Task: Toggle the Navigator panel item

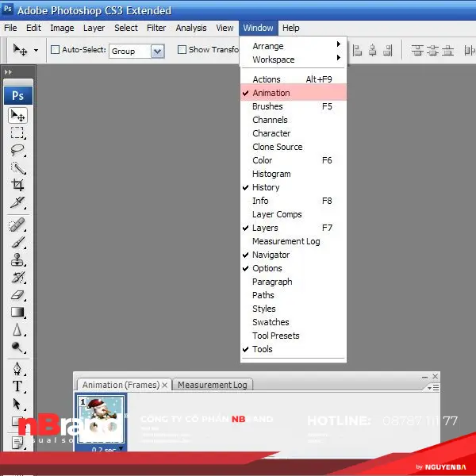Action: click(294, 255)
